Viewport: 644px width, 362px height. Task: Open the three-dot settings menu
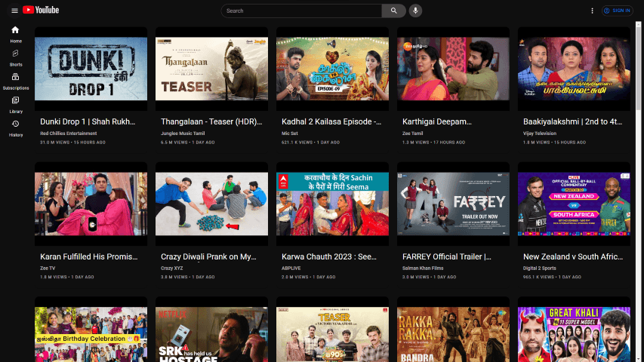tap(593, 11)
